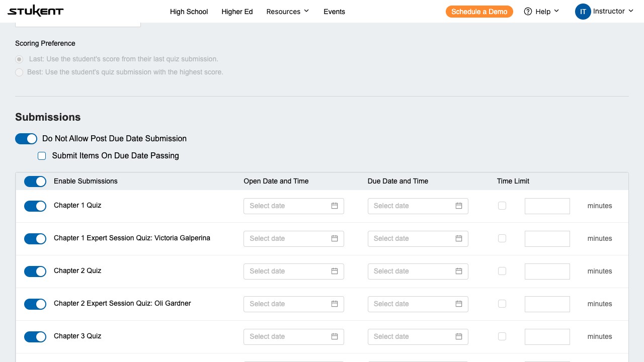The width and height of the screenshot is (644, 362).
Task: Click the Chapter 1 Quiz time limit field
Action: (x=547, y=206)
